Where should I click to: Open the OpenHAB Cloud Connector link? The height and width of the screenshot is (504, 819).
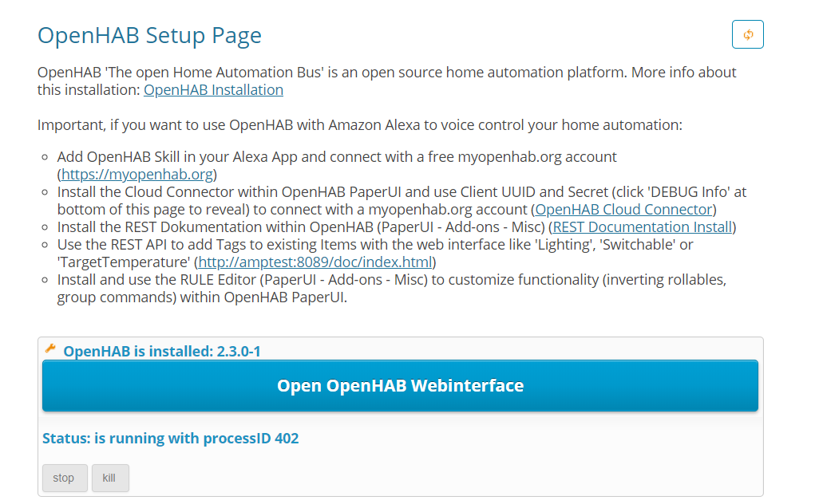click(623, 209)
